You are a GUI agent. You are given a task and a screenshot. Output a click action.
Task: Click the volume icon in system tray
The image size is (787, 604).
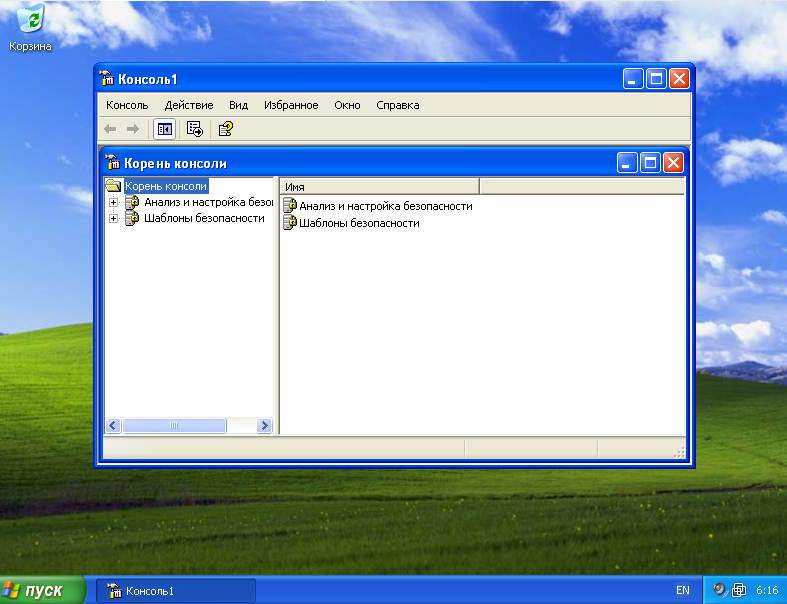[x=720, y=589]
